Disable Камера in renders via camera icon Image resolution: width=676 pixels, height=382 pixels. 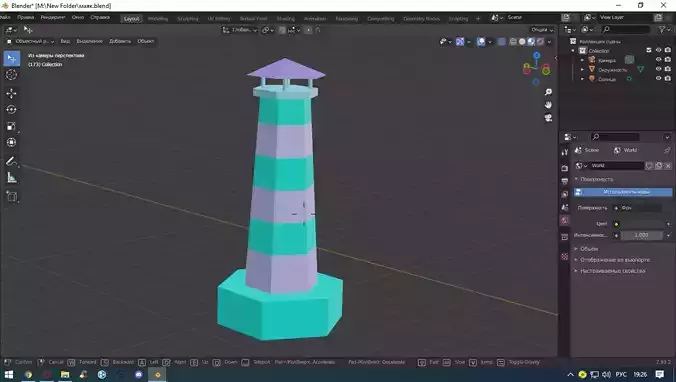(667, 60)
